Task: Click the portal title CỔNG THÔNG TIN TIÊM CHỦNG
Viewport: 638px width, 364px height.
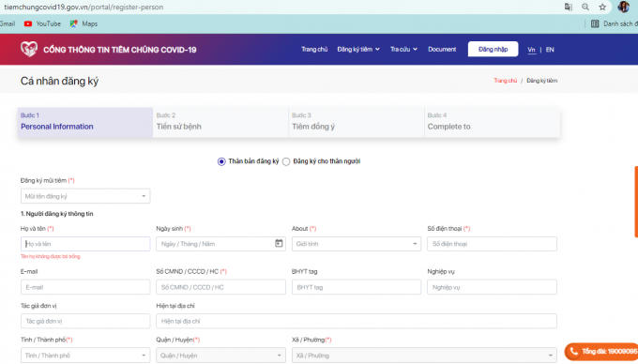Action: coord(120,50)
